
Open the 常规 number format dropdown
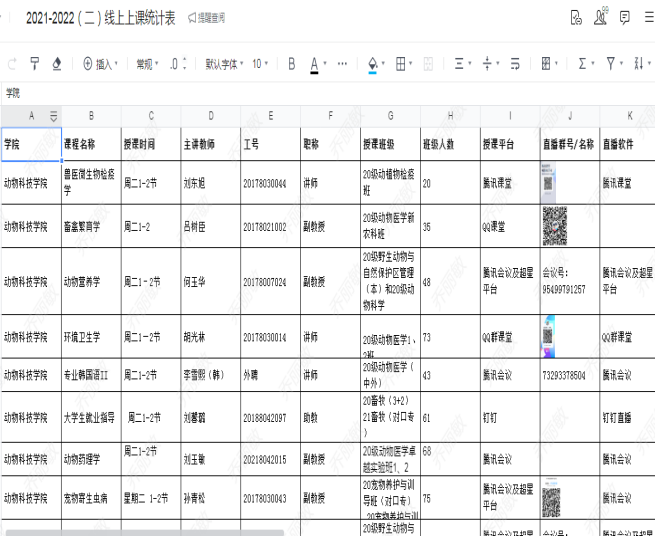[x=147, y=64]
